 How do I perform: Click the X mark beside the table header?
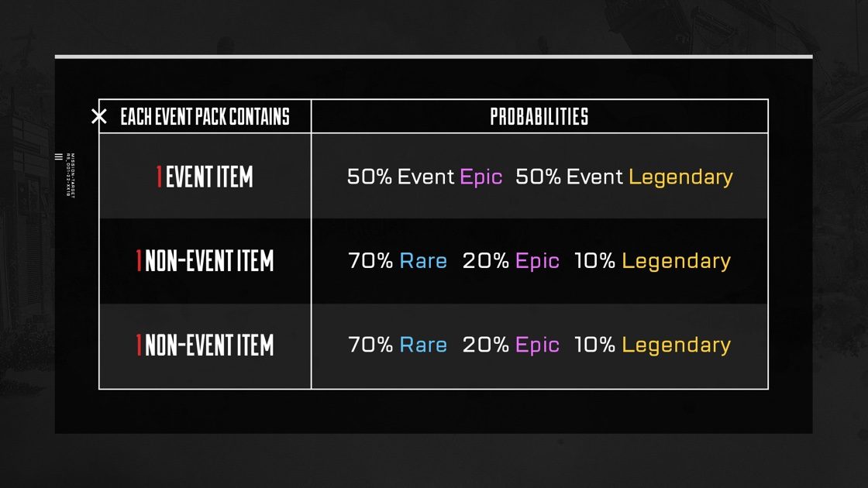[x=99, y=117]
